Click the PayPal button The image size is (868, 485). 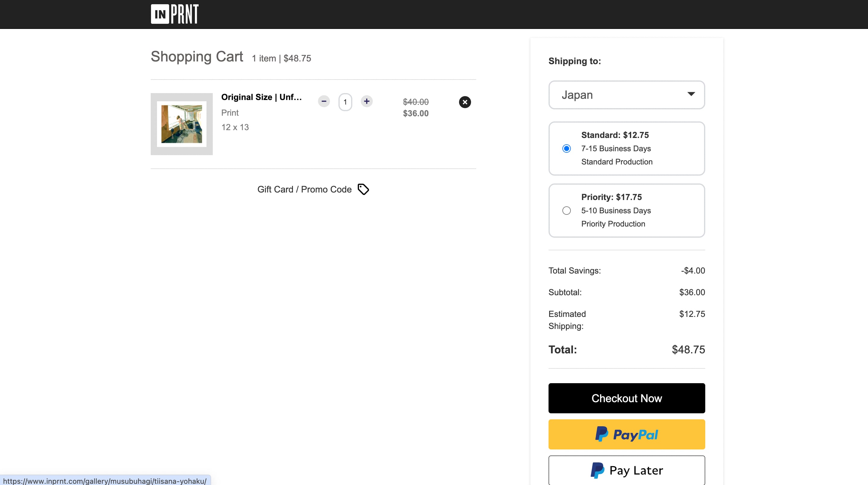point(626,434)
